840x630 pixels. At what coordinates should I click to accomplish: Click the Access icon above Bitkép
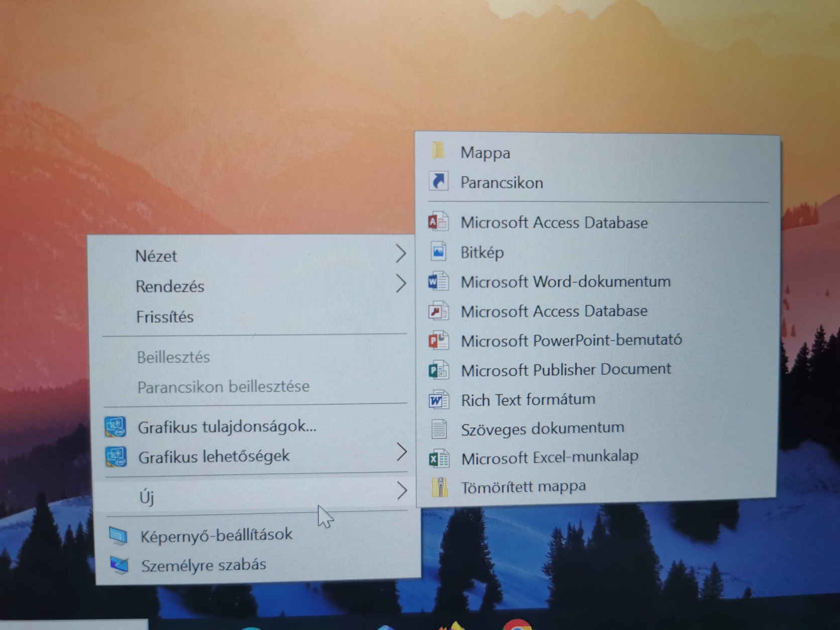coord(438,222)
